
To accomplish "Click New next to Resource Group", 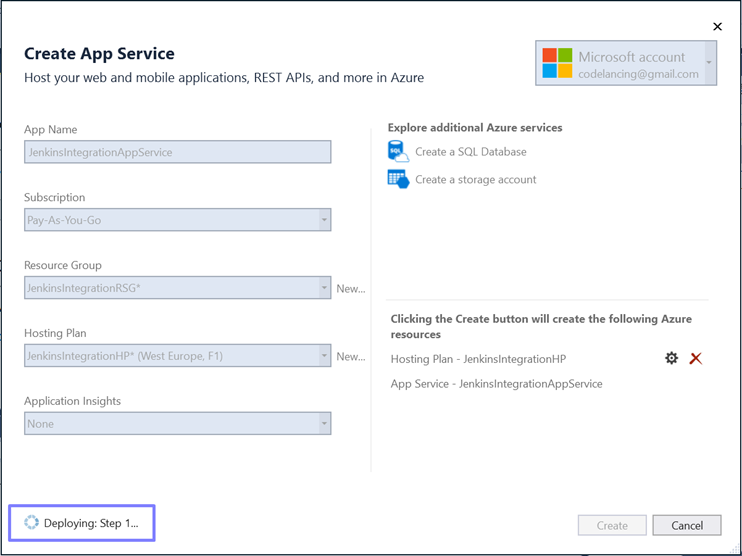I will click(351, 289).
